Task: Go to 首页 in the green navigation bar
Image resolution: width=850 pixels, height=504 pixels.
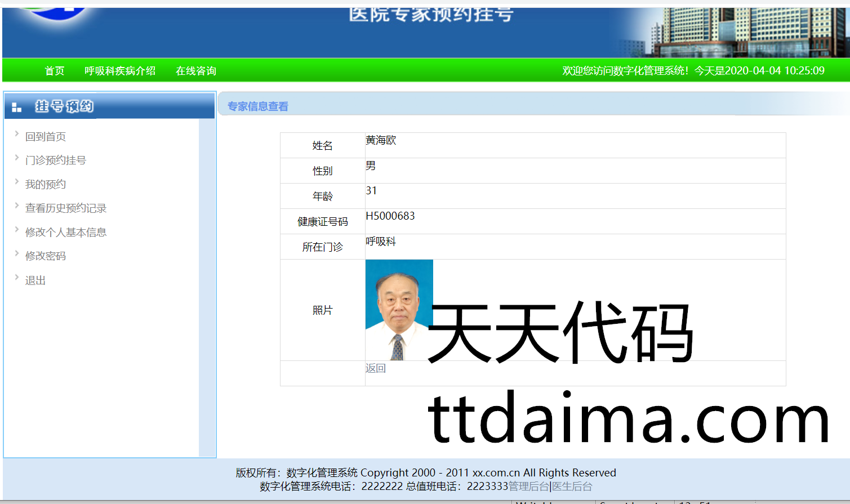Action: (x=55, y=71)
